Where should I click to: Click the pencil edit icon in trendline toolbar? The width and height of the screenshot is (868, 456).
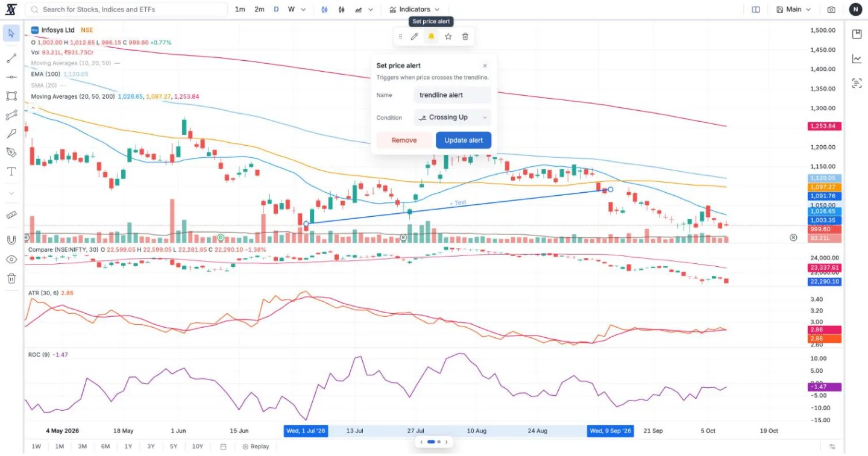pos(414,37)
